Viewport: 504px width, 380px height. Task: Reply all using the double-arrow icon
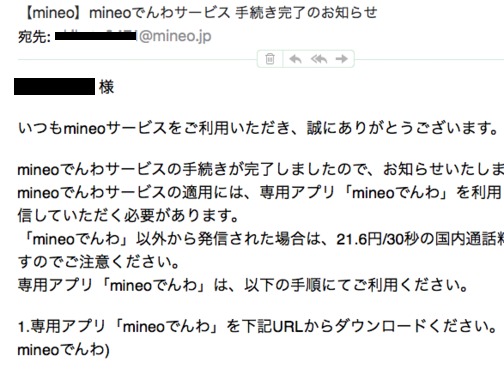pyautogui.click(x=319, y=59)
